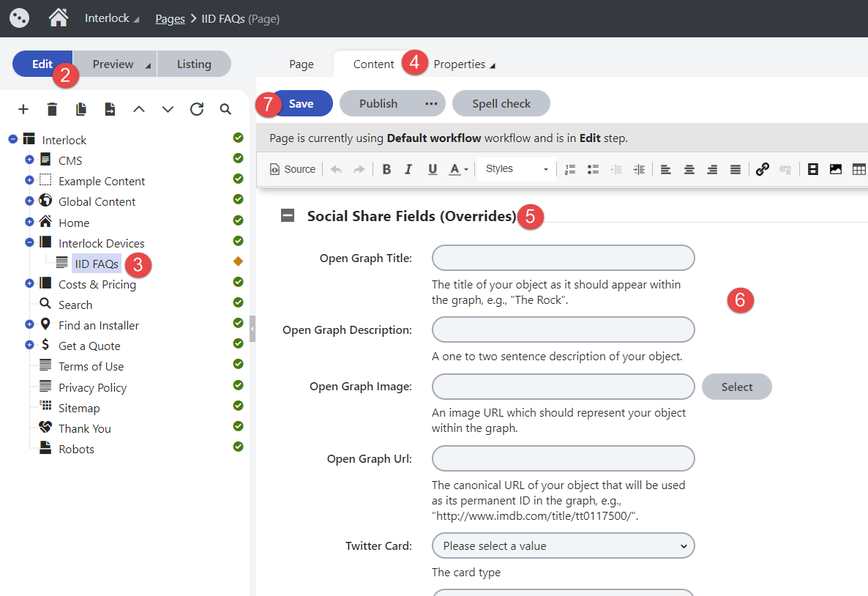Open the Content tab

374,64
